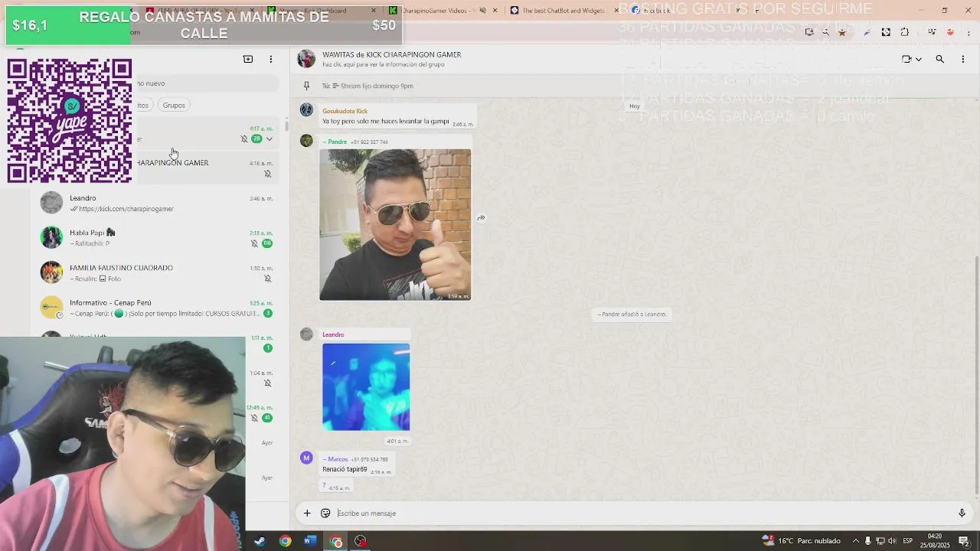Click the 28 unread badge
This screenshot has width=980, height=551.
[256, 139]
